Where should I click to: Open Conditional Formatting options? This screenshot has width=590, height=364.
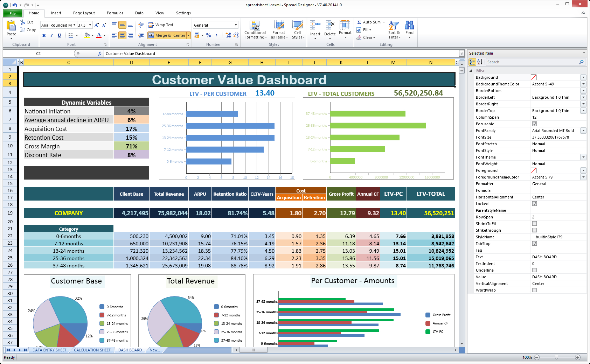pyautogui.click(x=255, y=30)
